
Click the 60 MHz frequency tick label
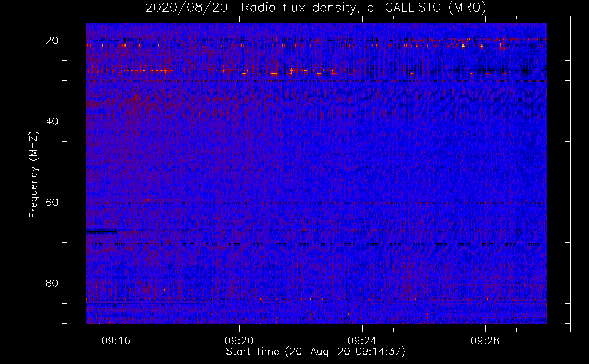[52, 202]
